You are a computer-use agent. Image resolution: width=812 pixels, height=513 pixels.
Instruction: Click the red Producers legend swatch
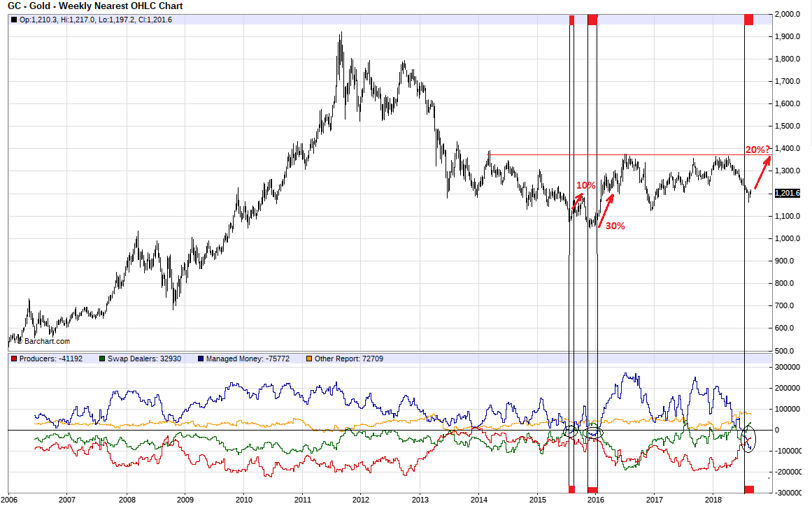[x=14, y=359]
